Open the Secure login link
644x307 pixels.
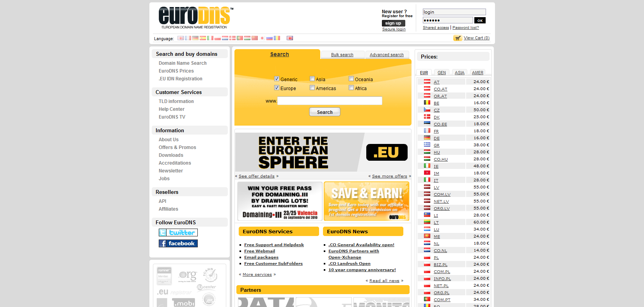pyautogui.click(x=394, y=29)
